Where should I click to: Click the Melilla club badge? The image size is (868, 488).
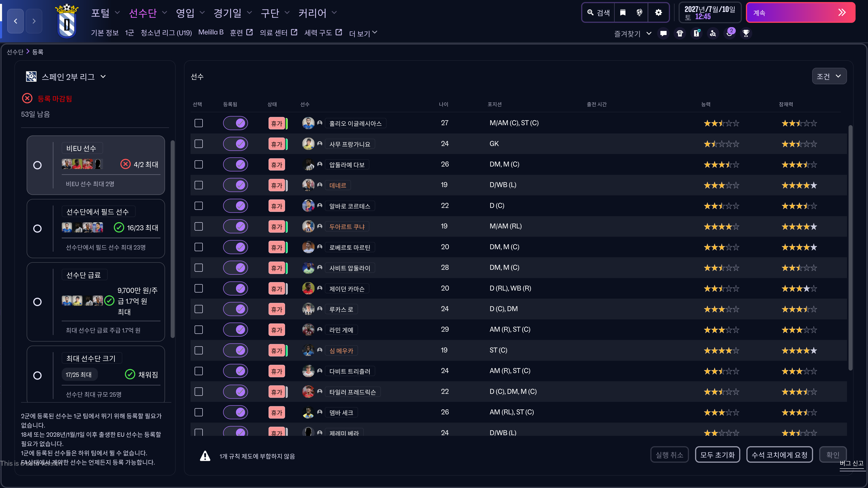click(67, 21)
